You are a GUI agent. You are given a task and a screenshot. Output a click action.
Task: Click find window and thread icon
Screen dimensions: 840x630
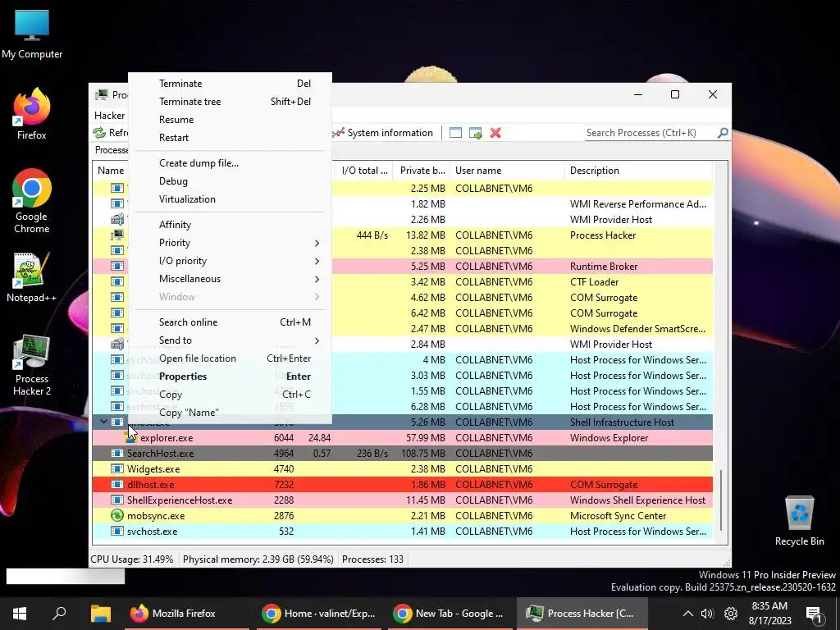(x=475, y=133)
